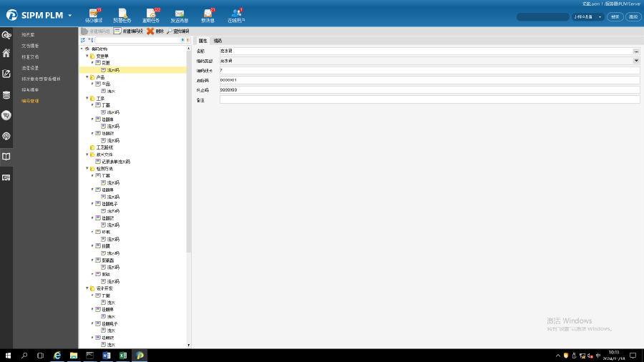Open the search scope dropdown in header
This screenshot has width=644, height=362.
point(600,17)
